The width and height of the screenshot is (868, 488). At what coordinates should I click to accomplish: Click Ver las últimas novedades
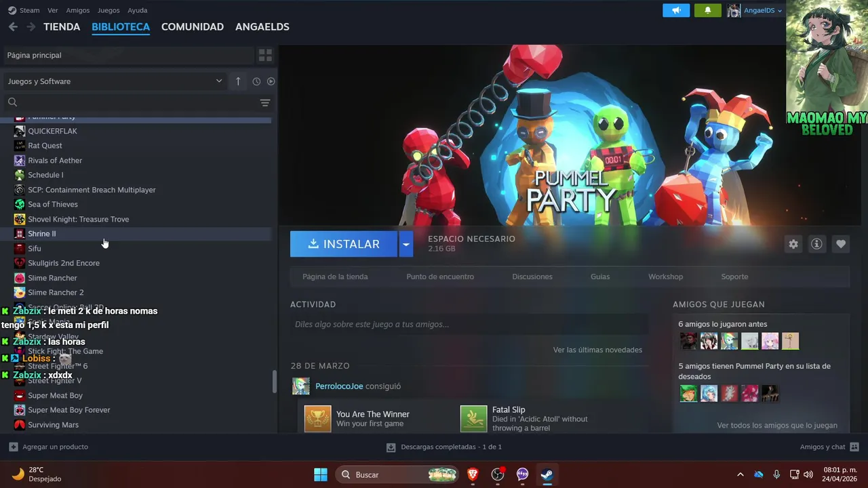click(597, 350)
